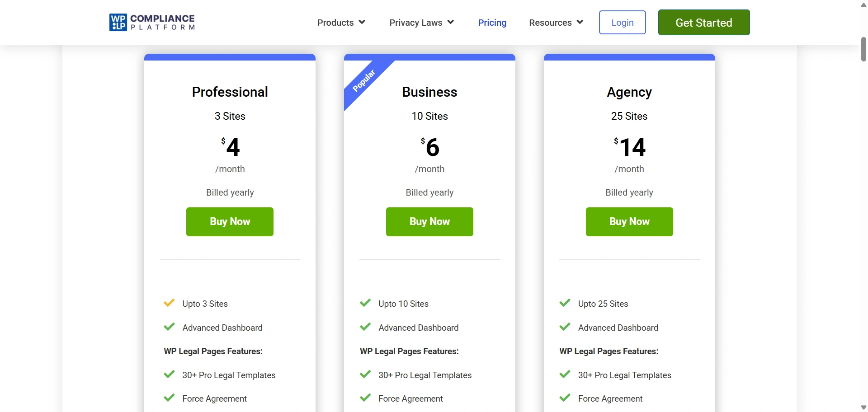Click the WP Compliance Platform logo
Image resolution: width=868 pixels, height=412 pixels.
click(x=151, y=22)
